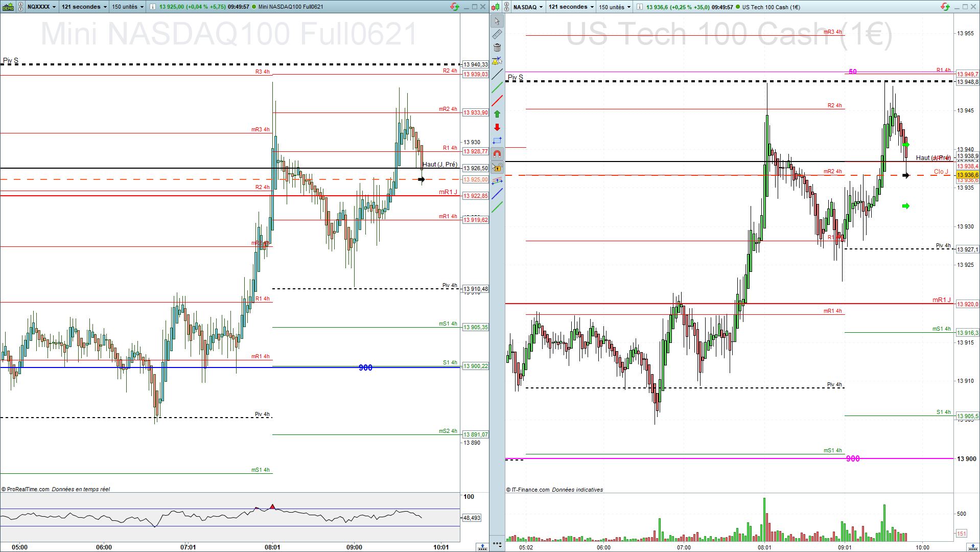
Task: Select the red down arrow tool
Action: click(497, 127)
